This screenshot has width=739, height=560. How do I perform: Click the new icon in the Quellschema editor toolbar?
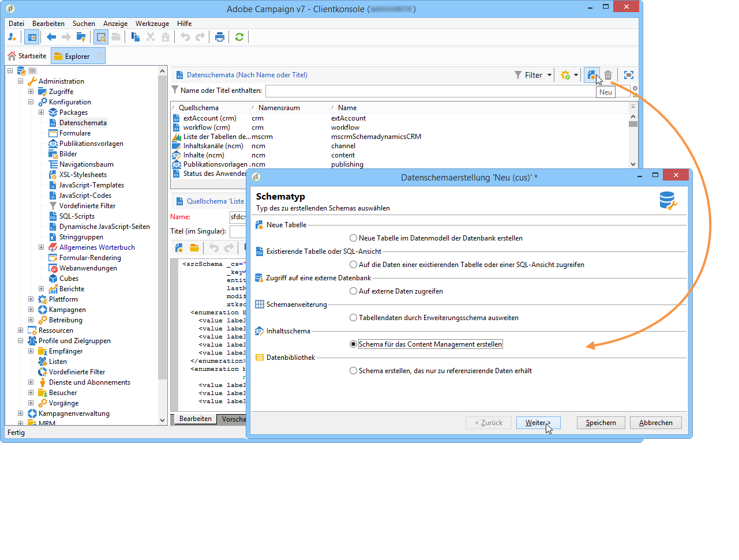[x=179, y=248]
